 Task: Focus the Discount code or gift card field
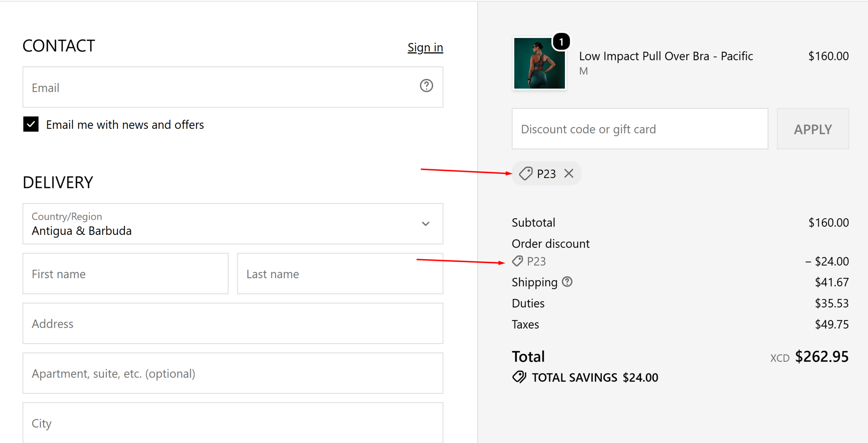pos(640,129)
